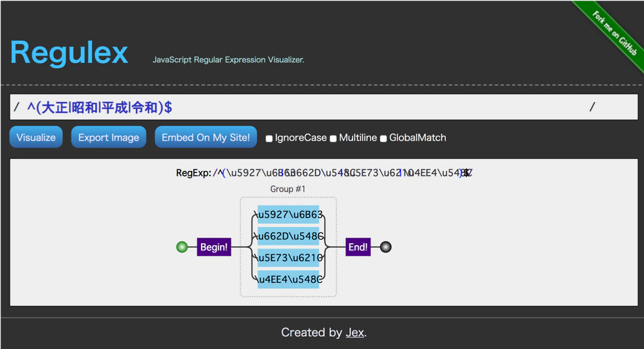
Task: Click the JavaScript Regular Expression Visualizer tagline
Action: tap(228, 60)
